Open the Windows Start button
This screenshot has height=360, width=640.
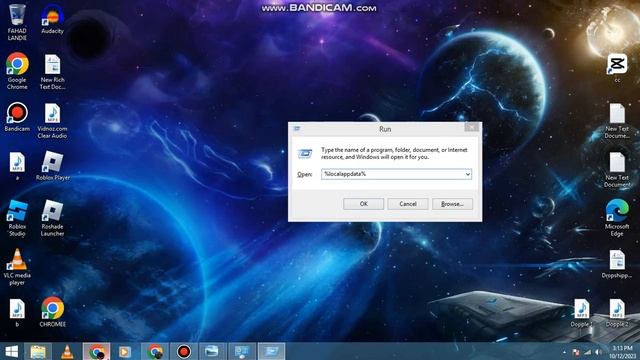[x=11, y=351]
